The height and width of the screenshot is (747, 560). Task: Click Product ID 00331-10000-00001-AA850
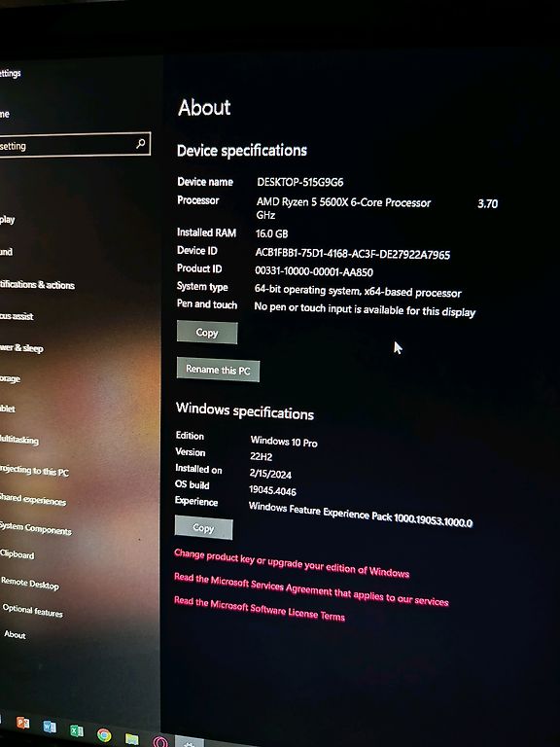pos(314,271)
